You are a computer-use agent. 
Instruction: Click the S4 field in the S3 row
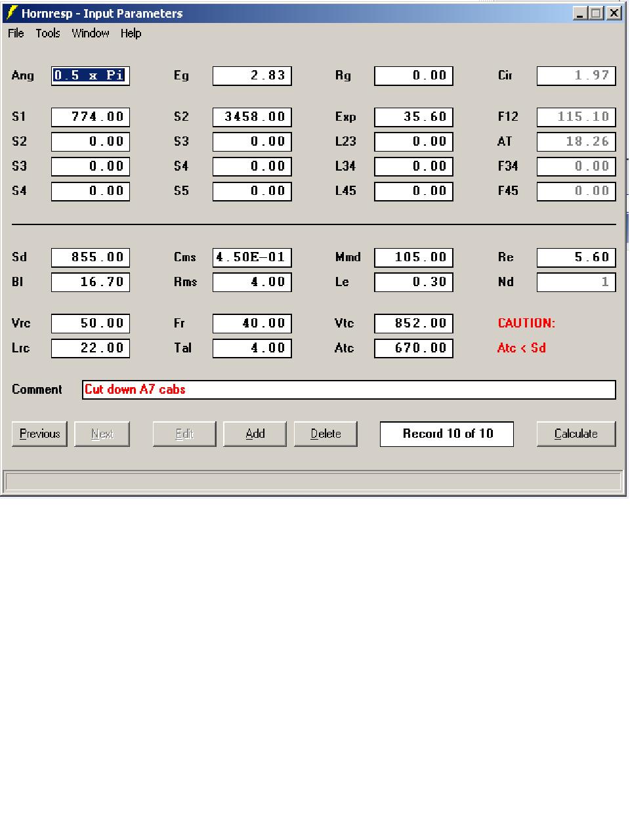pos(252,167)
